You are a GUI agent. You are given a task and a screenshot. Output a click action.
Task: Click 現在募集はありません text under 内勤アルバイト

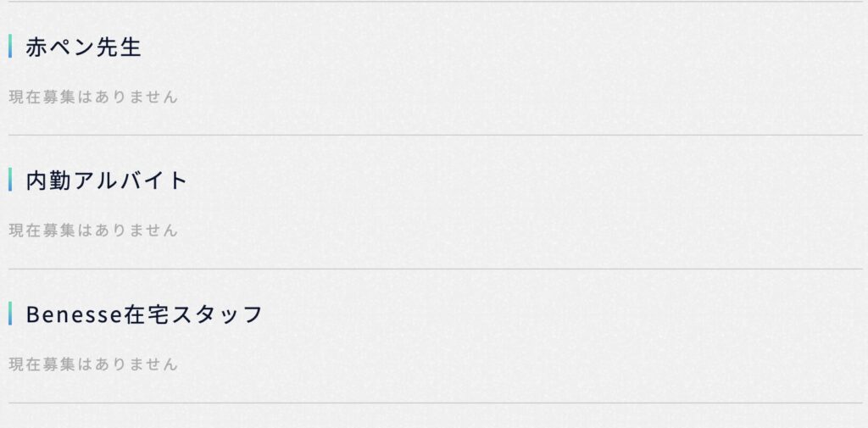[93, 231]
